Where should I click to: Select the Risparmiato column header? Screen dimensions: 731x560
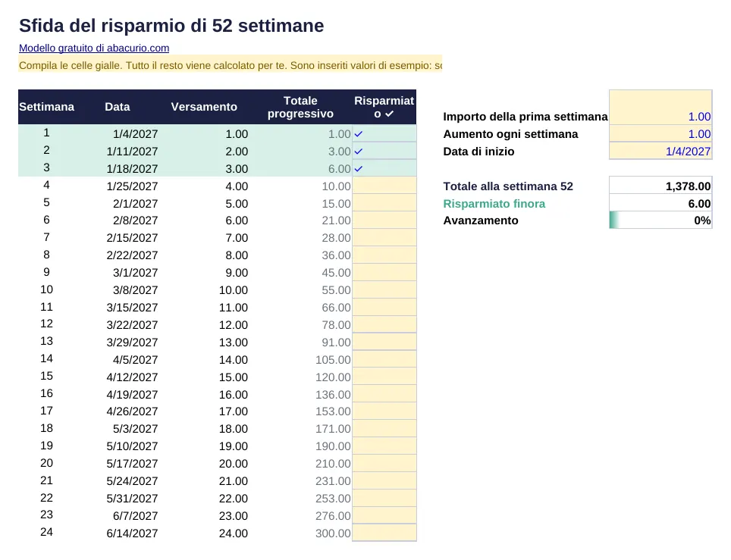(384, 107)
